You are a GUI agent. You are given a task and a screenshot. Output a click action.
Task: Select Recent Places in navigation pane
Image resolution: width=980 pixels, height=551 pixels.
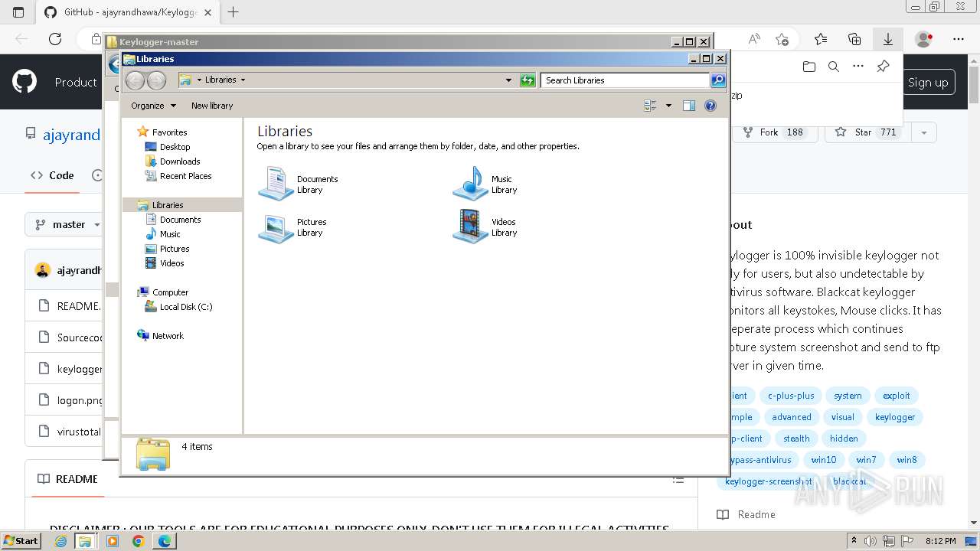pyautogui.click(x=185, y=176)
